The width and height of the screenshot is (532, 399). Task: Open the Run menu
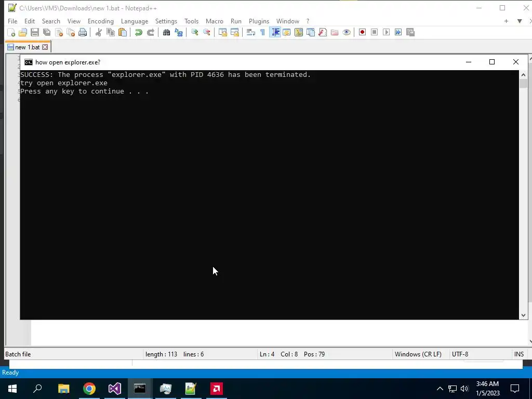pos(236,21)
